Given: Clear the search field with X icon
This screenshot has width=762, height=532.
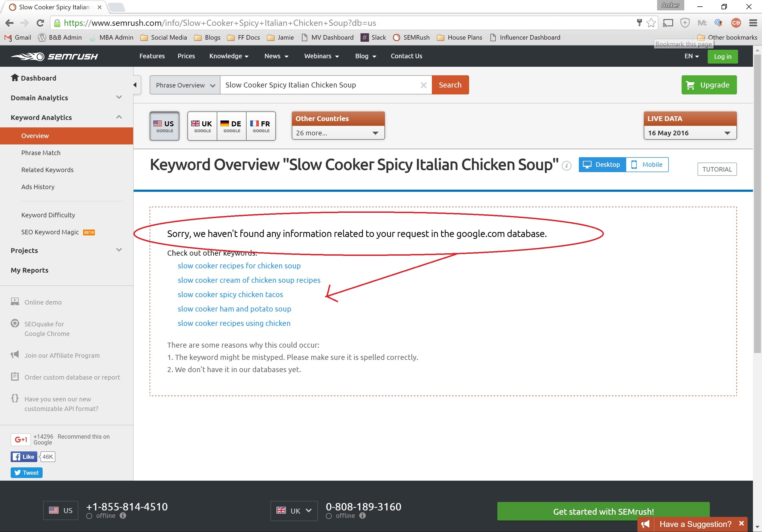Looking at the screenshot, I should pyautogui.click(x=424, y=85).
